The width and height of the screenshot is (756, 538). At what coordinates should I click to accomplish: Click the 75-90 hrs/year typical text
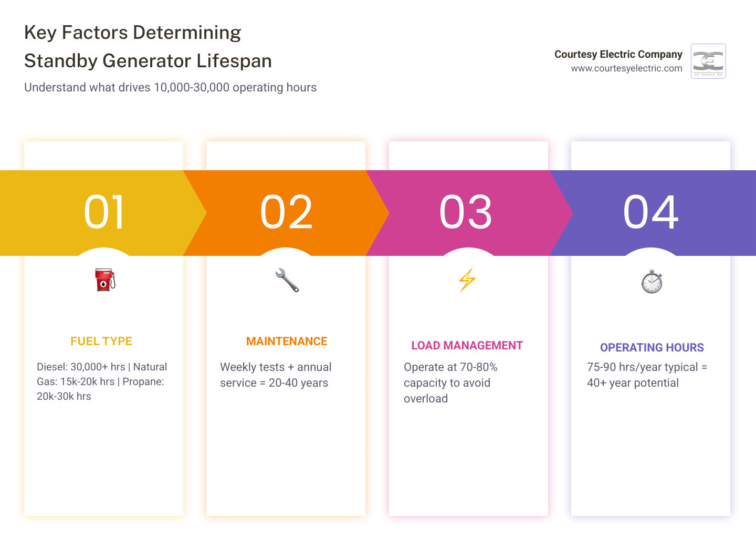point(647,375)
